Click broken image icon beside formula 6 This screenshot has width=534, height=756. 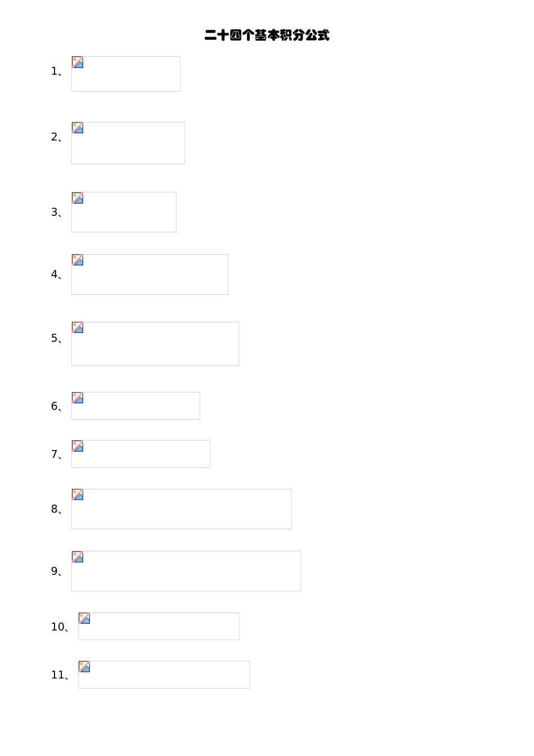78,398
